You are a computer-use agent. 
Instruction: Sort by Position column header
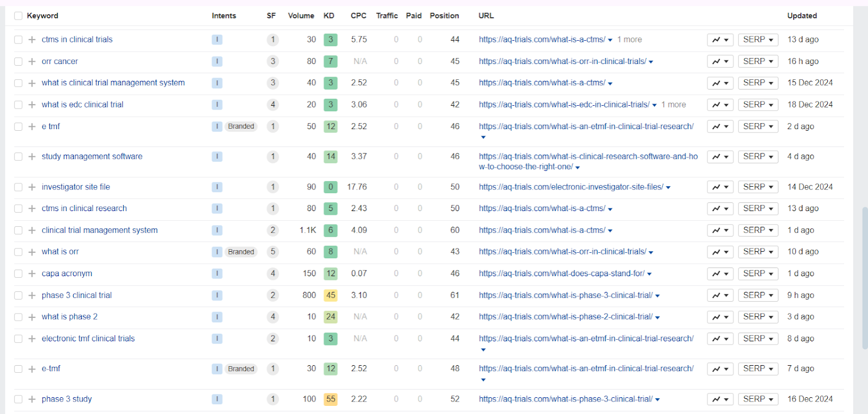tap(444, 16)
